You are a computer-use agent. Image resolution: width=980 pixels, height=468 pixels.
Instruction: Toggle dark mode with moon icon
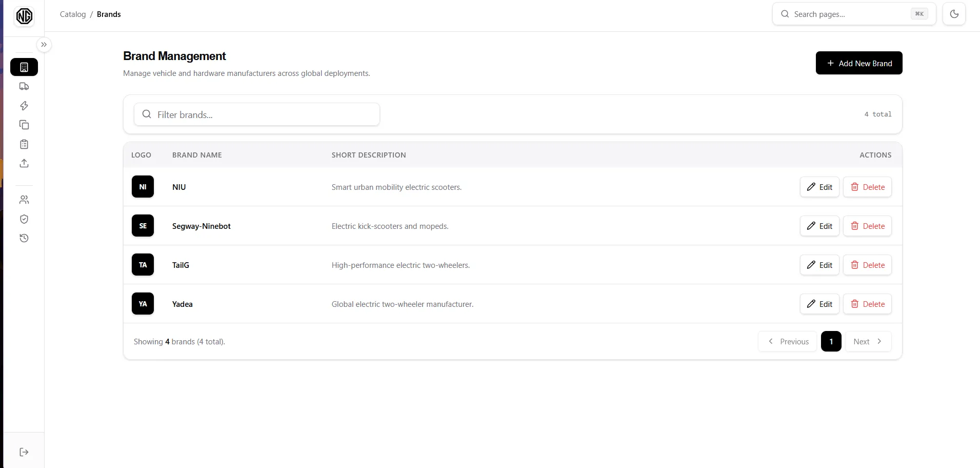click(954, 14)
